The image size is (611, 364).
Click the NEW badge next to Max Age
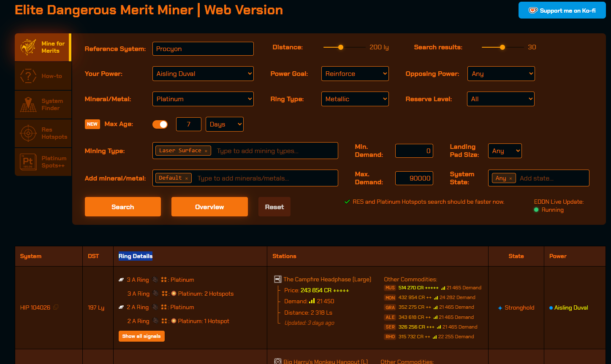tap(92, 124)
